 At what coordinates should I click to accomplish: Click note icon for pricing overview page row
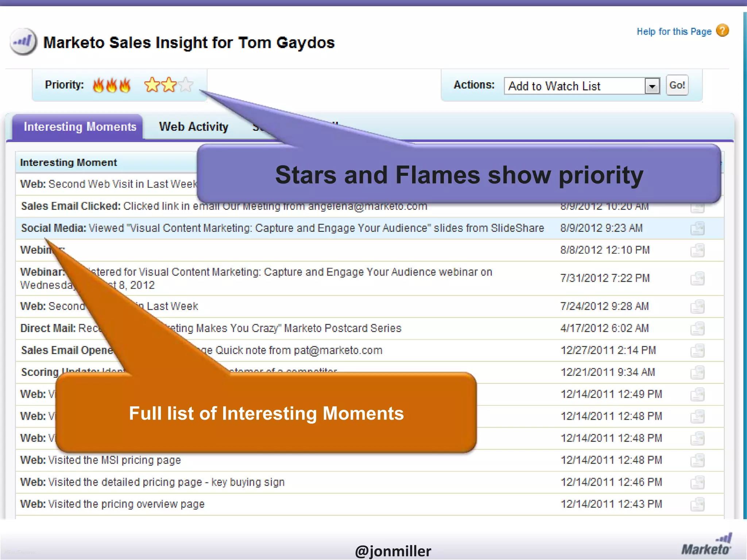pyautogui.click(x=697, y=504)
